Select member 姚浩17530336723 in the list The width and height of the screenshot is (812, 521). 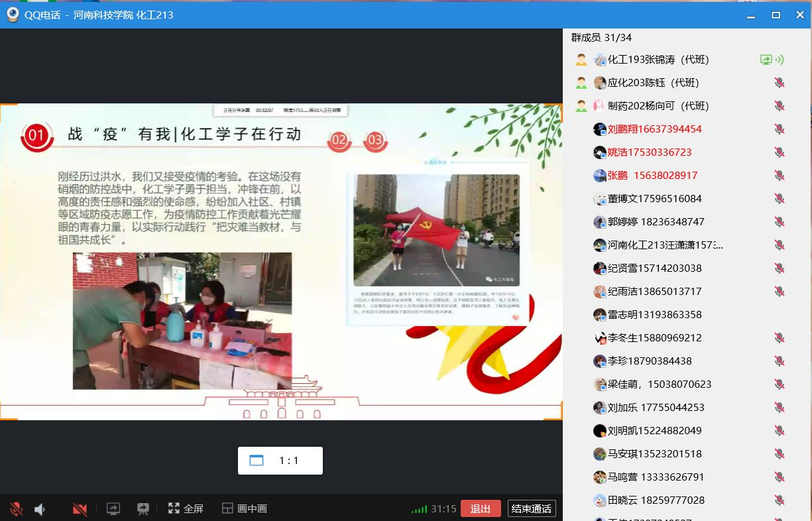pos(649,152)
